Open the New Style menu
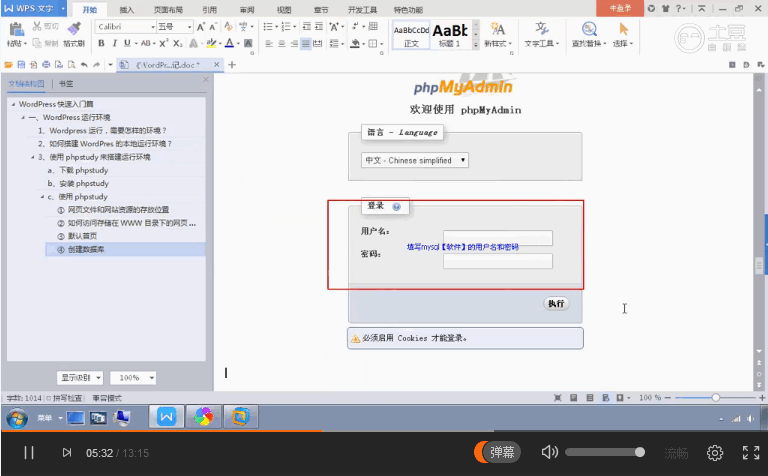Viewport: 768px width, 476px height. [x=498, y=35]
